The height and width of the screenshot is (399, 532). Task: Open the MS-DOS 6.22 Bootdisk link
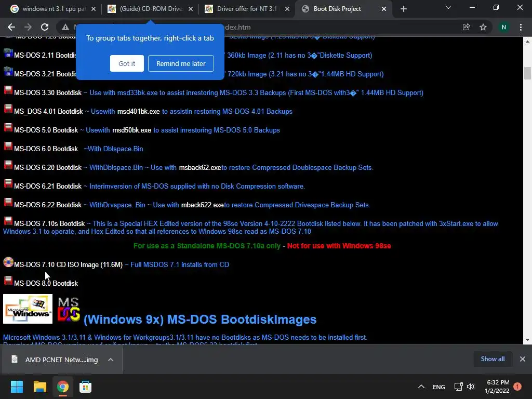click(x=48, y=205)
